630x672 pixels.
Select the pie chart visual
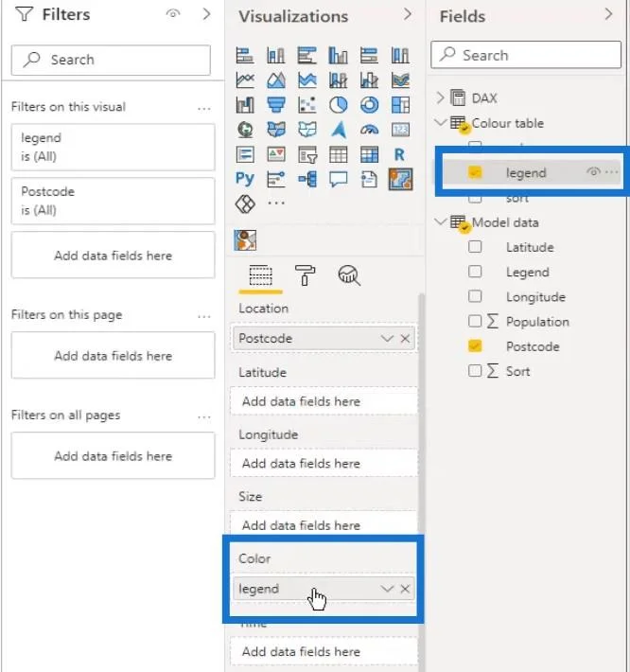pos(338,105)
